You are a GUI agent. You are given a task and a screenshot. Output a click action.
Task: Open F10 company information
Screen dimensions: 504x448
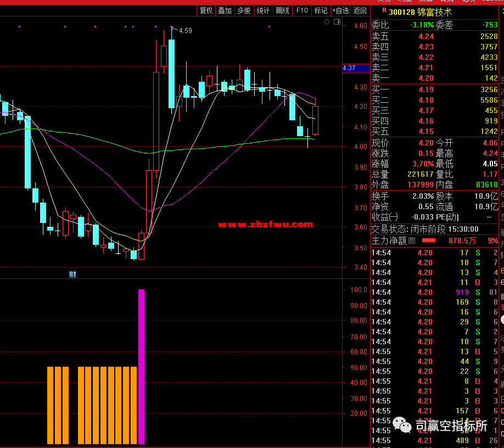[x=302, y=10]
